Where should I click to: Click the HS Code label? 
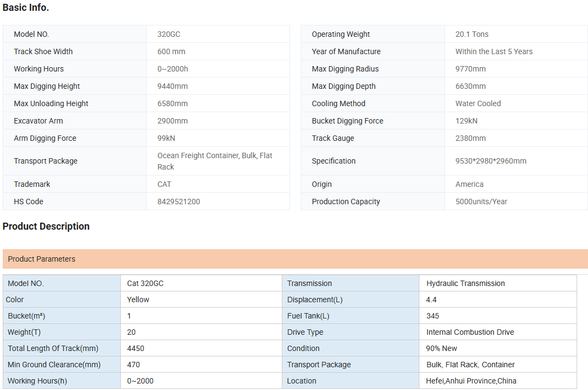(29, 201)
